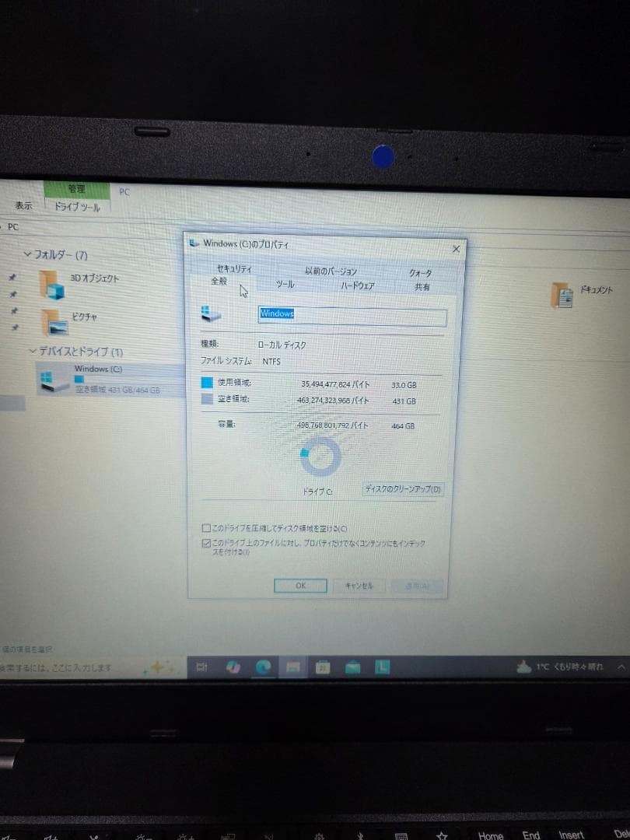
Task: Expand the taskbar hidden icons chevron
Action: click(620, 667)
